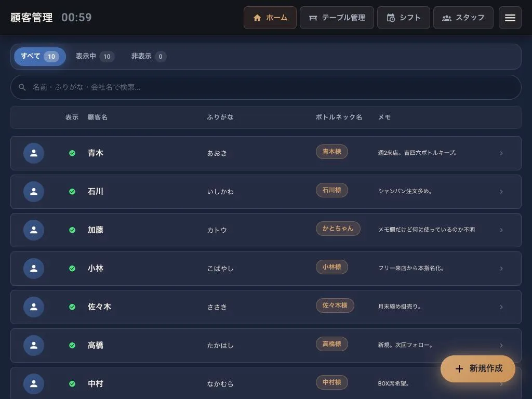
Task: Toggle the green display check for 高橋
Action: coord(72,345)
